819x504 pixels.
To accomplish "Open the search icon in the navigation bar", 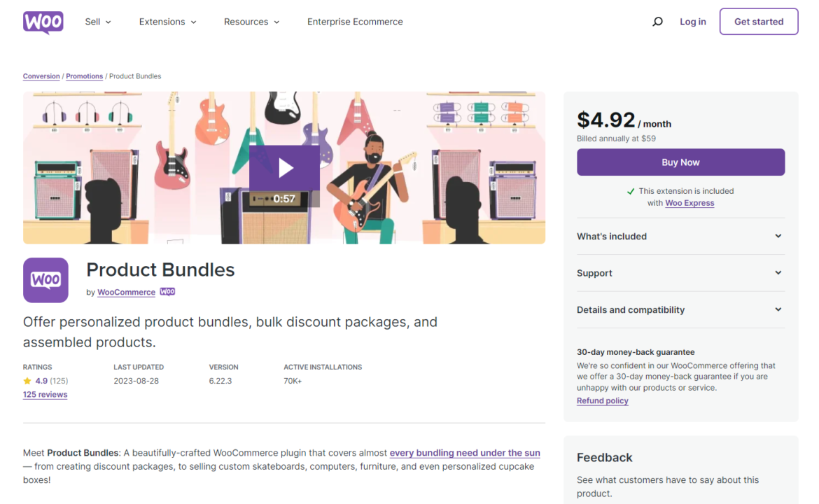I will coord(657,22).
